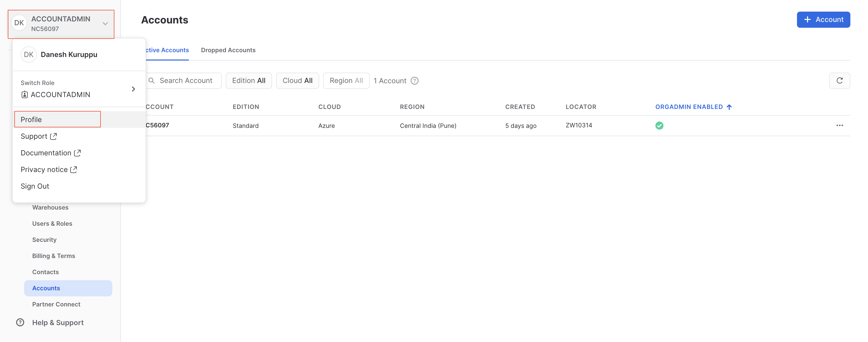The width and height of the screenshot is (868, 342).
Task: Click the blue + Account button
Action: pyautogui.click(x=823, y=20)
